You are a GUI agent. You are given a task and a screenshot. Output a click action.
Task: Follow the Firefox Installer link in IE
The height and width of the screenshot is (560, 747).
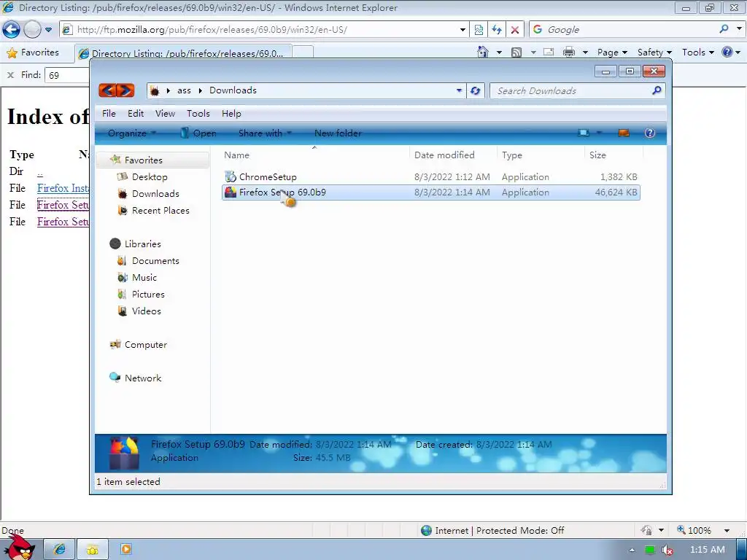(x=63, y=188)
